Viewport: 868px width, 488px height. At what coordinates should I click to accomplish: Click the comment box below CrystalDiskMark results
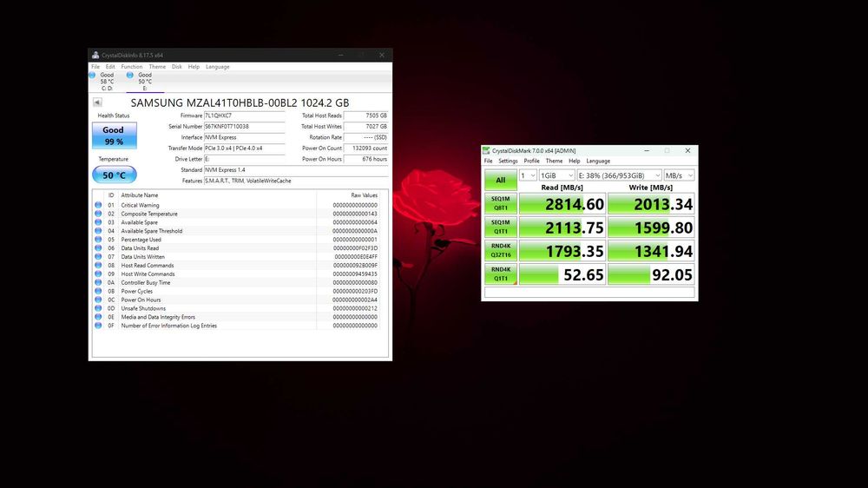(589, 293)
